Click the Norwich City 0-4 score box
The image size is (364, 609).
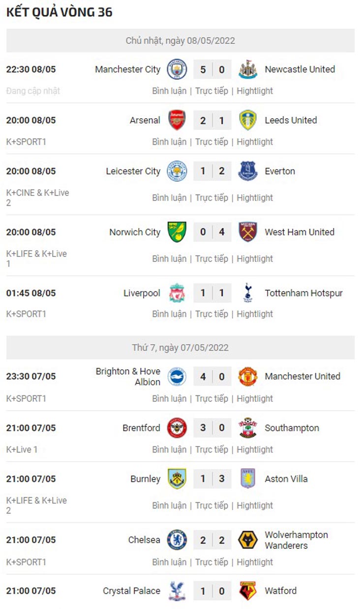tap(212, 232)
